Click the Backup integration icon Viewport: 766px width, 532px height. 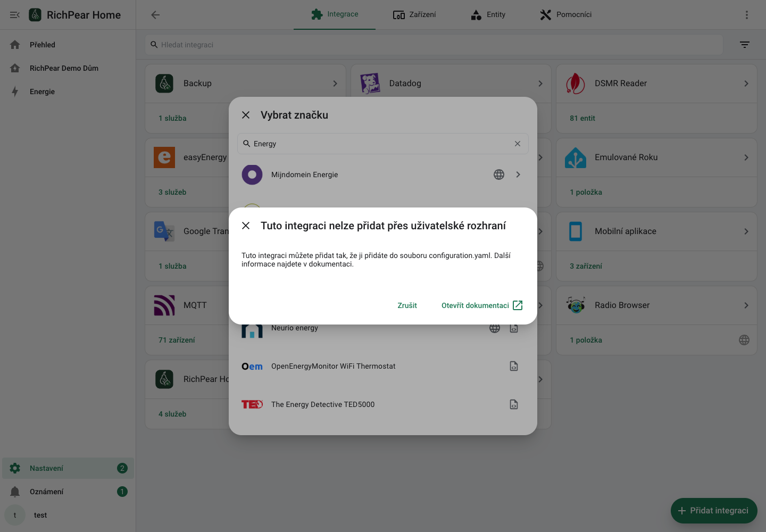pyautogui.click(x=164, y=84)
